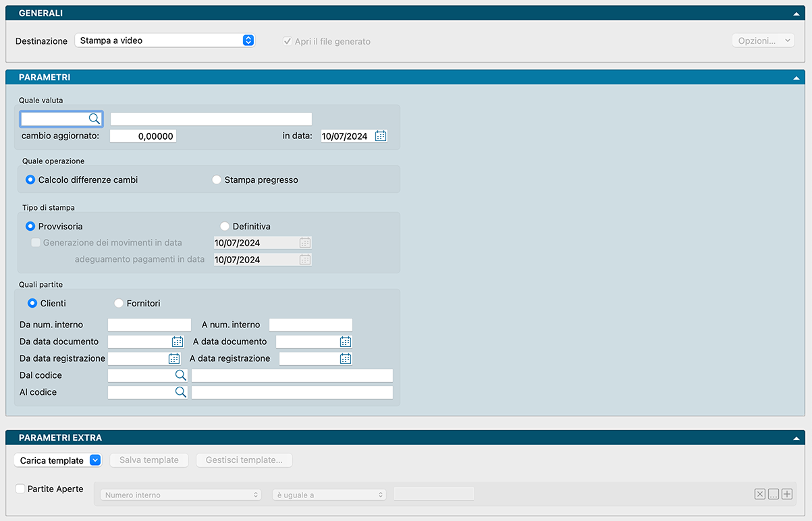Select 'Fornitori' radio button

(119, 304)
